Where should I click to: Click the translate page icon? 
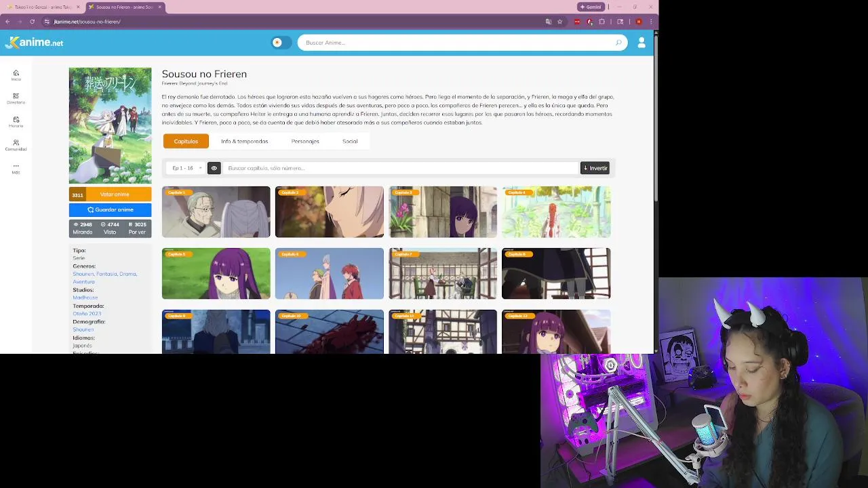(x=549, y=22)
